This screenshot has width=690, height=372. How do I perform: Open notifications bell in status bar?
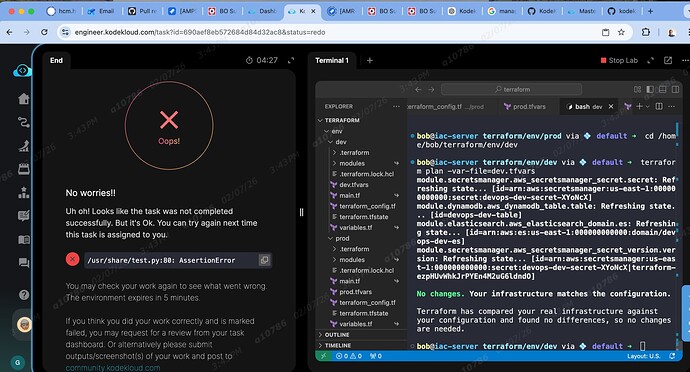(x=672, y=356)
